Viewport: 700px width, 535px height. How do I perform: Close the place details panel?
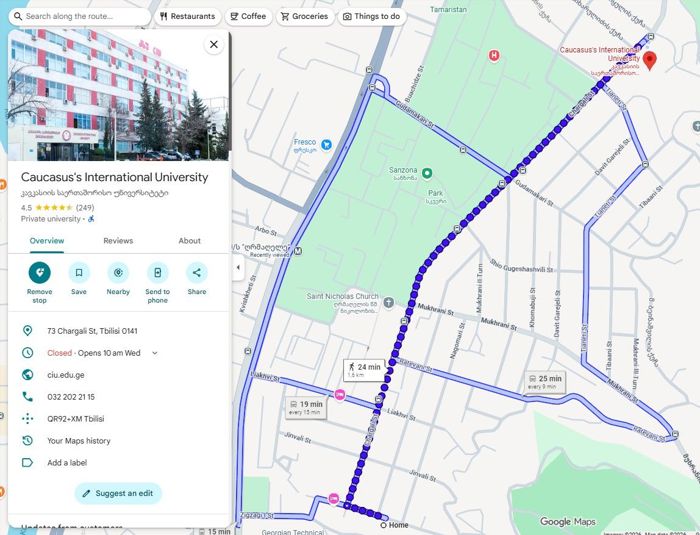coord(214,44)
